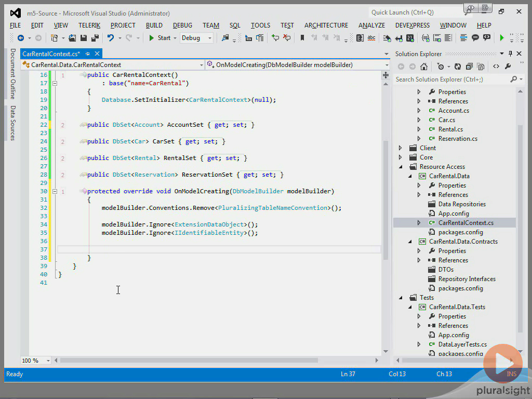Close the CarRentalContext.cs tab
The image size is (532, 399).
[x=97, y=54]
